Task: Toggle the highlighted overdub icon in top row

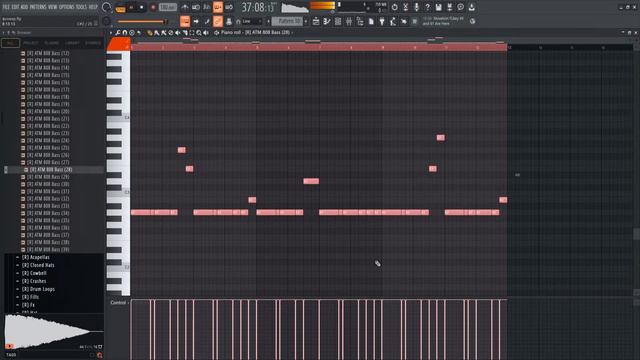Action: pyautogui.click(x=218, y=7)
